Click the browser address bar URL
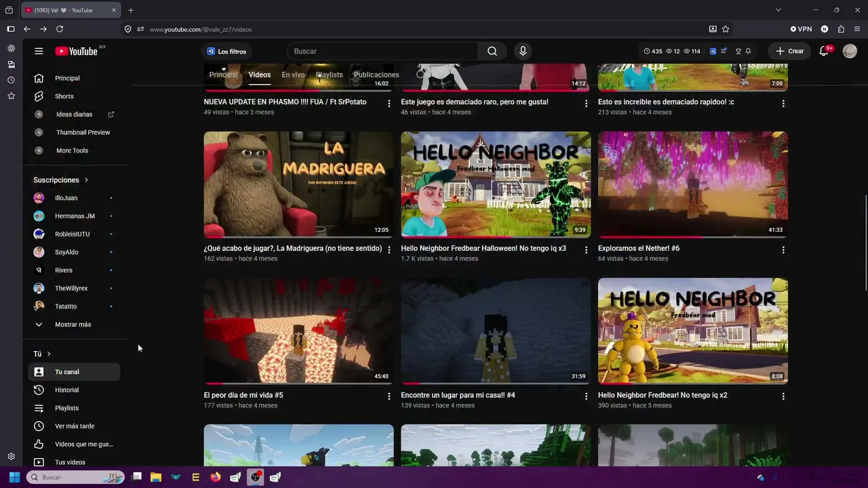 pos(201,29)
